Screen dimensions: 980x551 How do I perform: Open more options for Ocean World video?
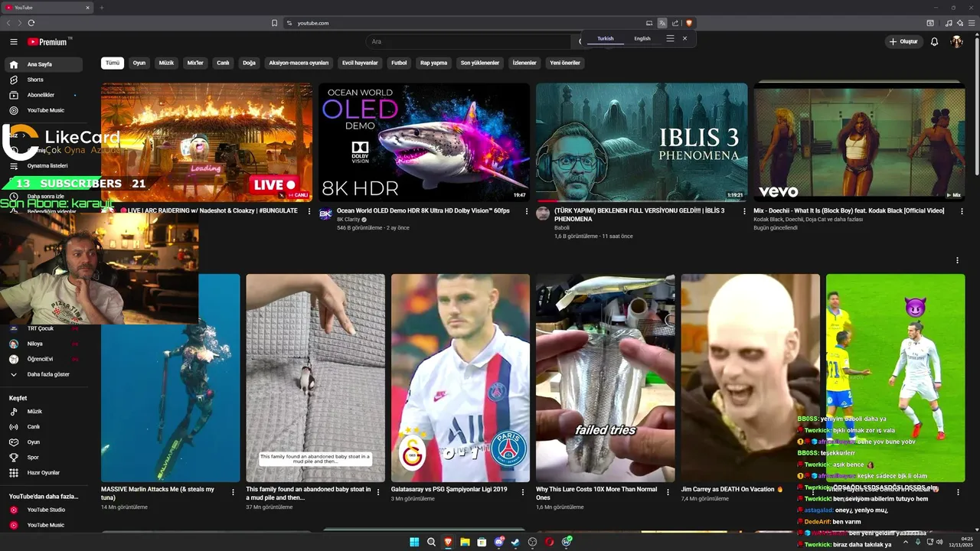(526, 211)
